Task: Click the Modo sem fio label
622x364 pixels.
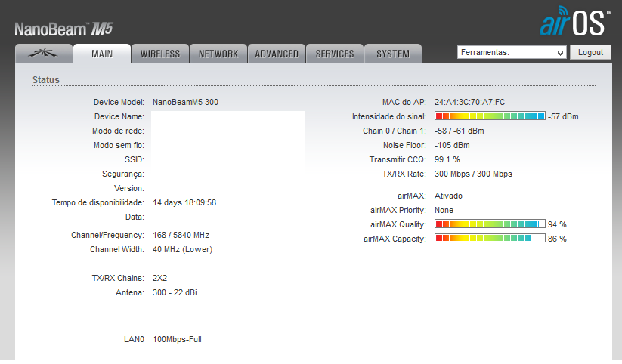Action: click(x=119, y=145)
